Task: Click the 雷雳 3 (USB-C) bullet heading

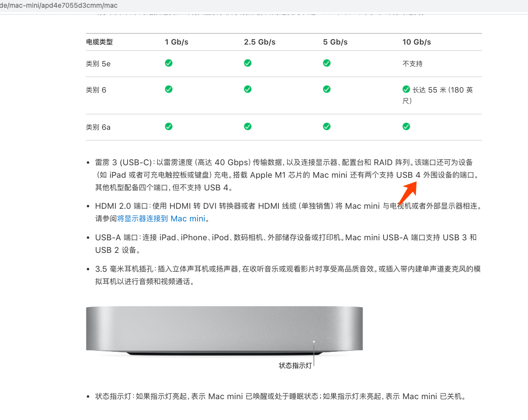Action: pyautogui.click(x=123, y=163)
